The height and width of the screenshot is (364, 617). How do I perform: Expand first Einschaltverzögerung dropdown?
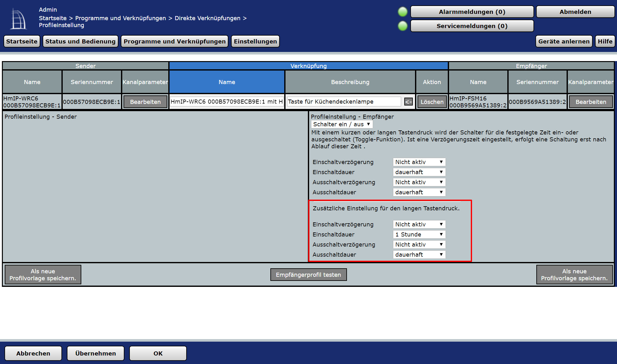click(419, 162)
